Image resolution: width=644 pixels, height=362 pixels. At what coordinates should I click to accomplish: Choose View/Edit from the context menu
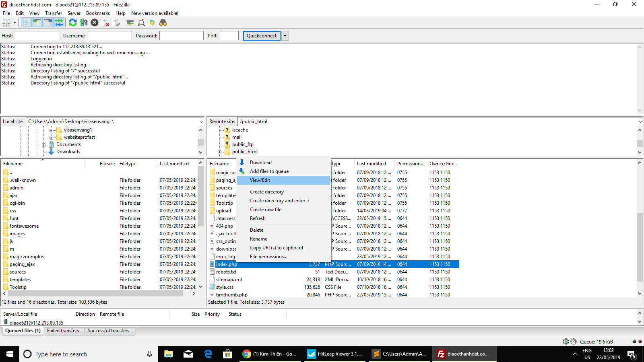pos(283,180)
